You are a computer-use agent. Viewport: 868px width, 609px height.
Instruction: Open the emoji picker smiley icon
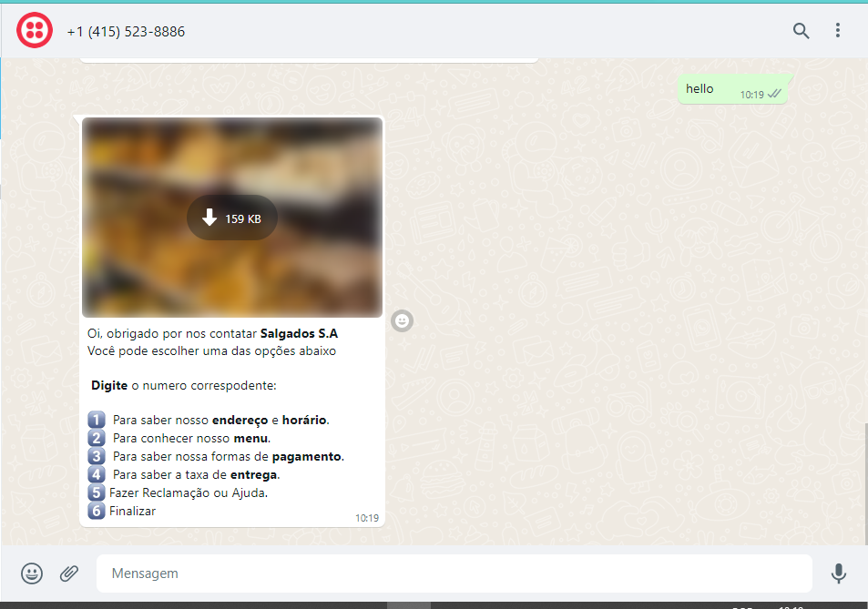31,573
